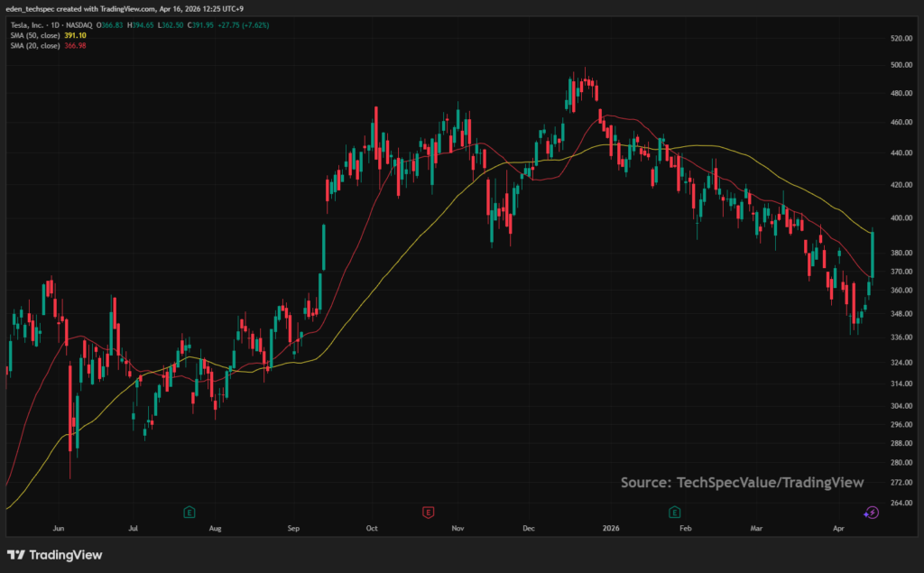
Task: Click the 460.00 price axis label
Action: click(x=901, y=123)
